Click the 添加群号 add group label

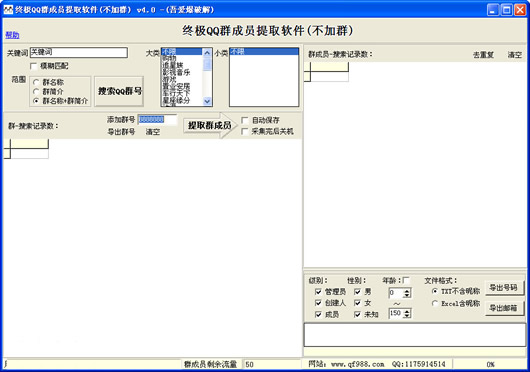(121, 120)
